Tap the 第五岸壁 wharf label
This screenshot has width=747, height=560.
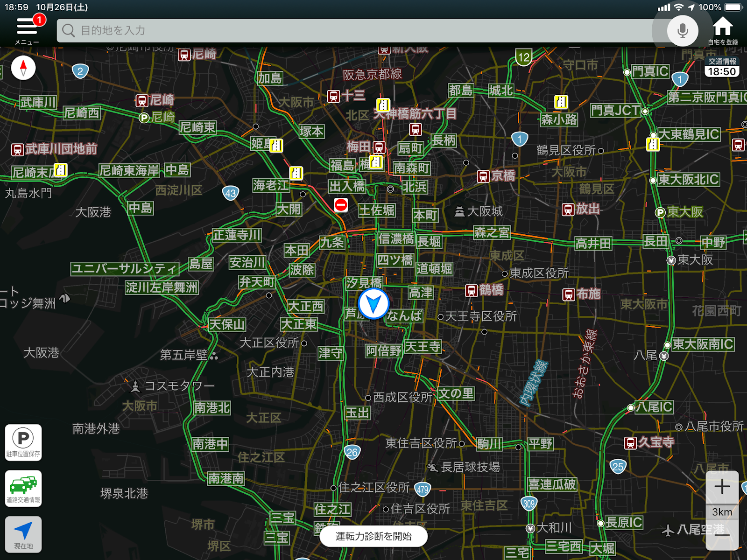tap(184, 355)
